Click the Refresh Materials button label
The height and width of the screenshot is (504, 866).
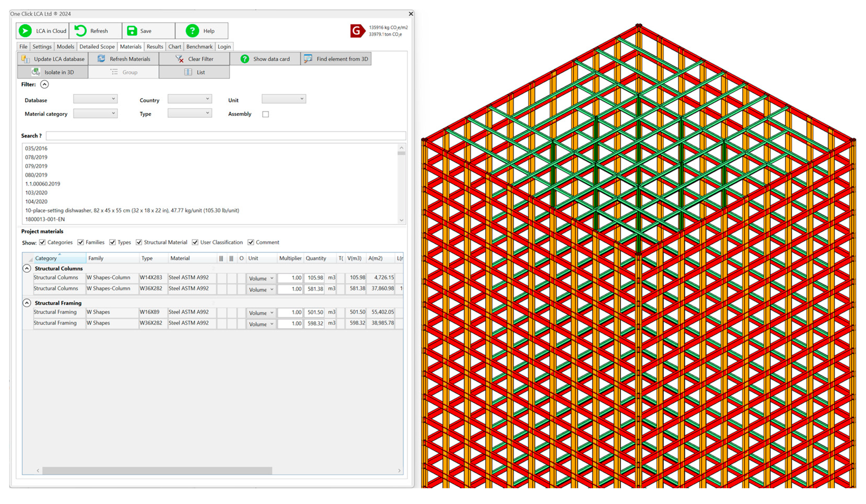click(130, 59)
